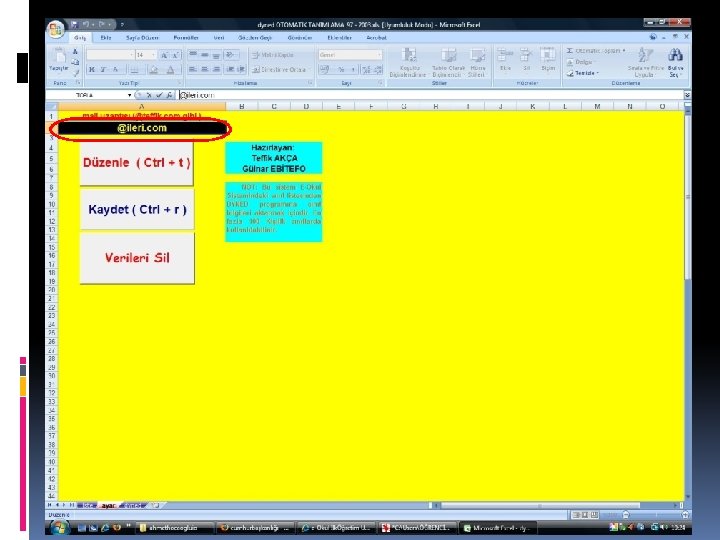Click the Ekle insert cells icon
Image resolution: width=720 pixels, height=540 pixels.
[505, 56]
